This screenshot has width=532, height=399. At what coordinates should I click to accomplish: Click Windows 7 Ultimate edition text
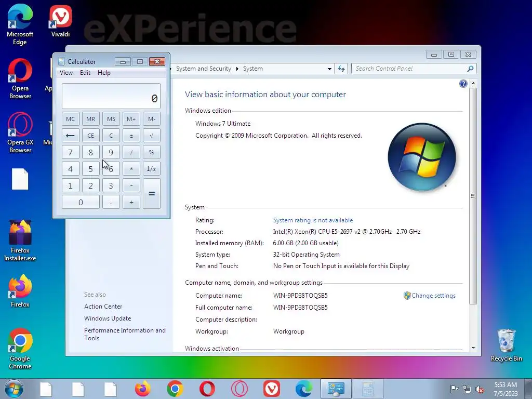coord(223,124)
